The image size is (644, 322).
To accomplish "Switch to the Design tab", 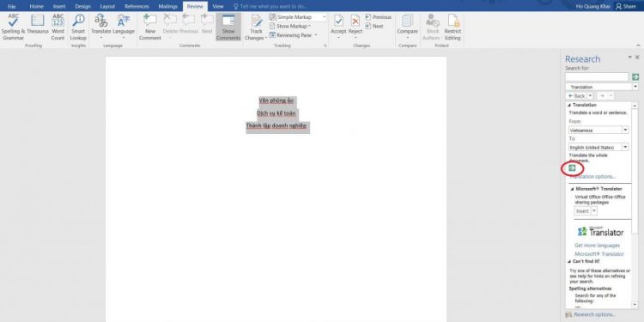I will coord(82,7).
